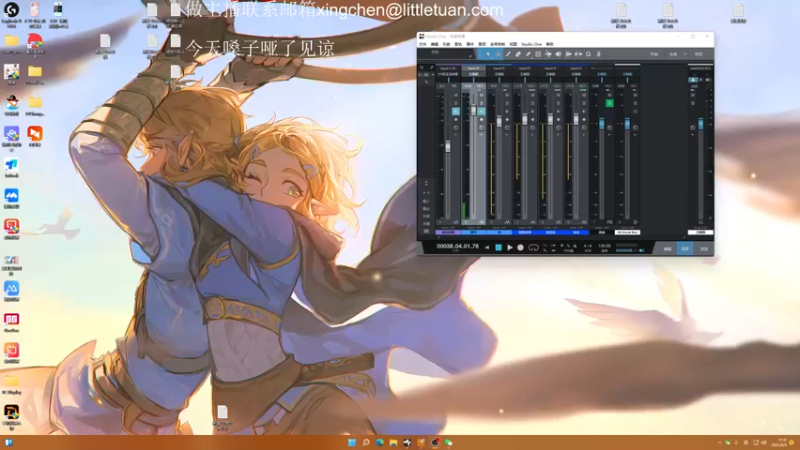Toggle the blue monitor button on channel 1
800x450 pixels.
456,112
